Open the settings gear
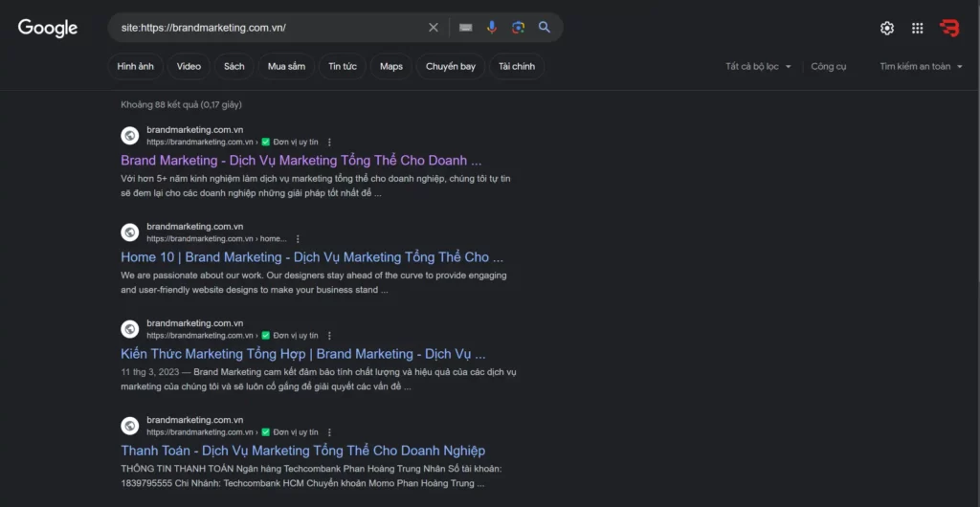 [887, 29]
